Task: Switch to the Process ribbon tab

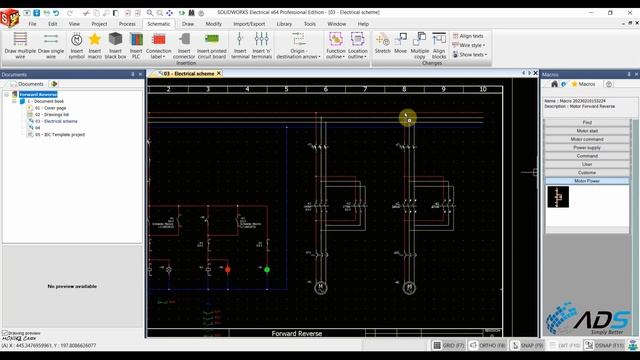Action: 127,24
